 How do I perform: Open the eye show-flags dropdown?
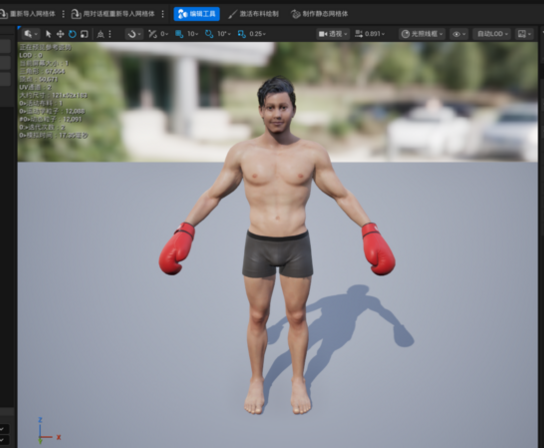click(x=459, y=34)
